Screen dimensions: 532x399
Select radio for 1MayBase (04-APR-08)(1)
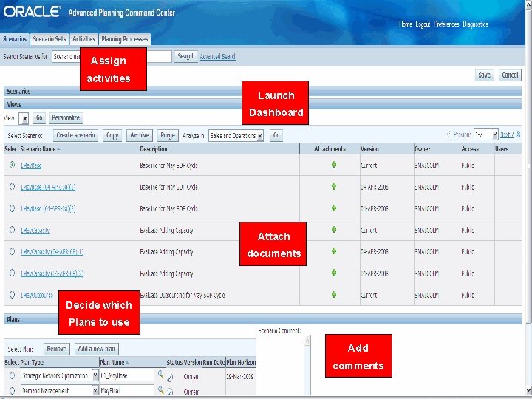pos(13,187)
